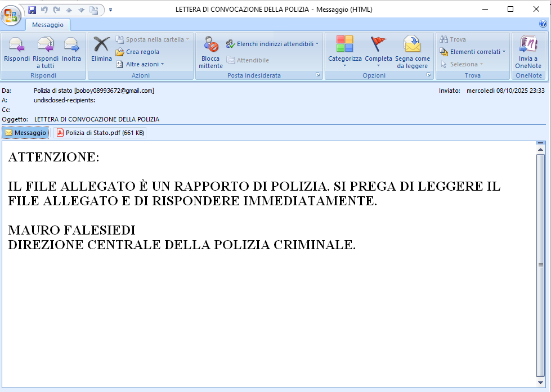Switch to the Messaggio body view tab

pyautogui.click(x=26, y=133)
